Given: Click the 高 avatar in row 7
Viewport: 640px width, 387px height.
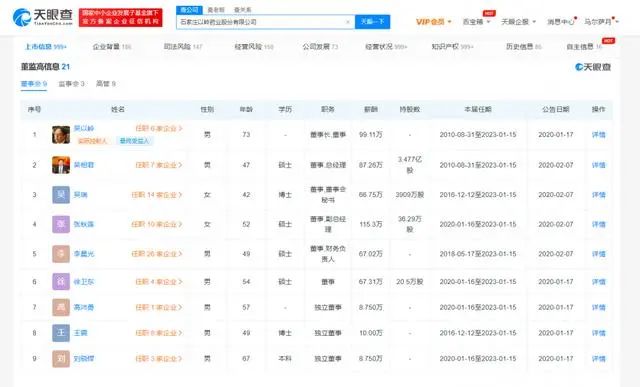Looking at the screenshot, I should tap(61, 307).
